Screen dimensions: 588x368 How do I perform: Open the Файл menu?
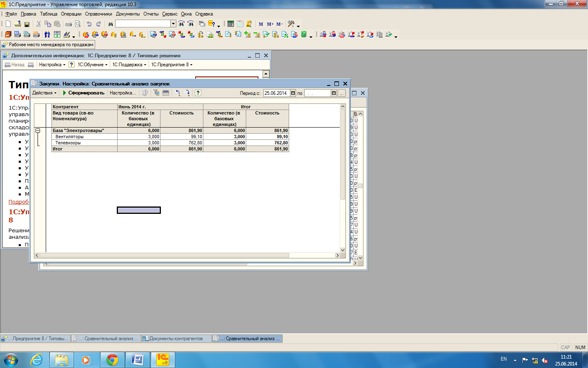point(11,14)
